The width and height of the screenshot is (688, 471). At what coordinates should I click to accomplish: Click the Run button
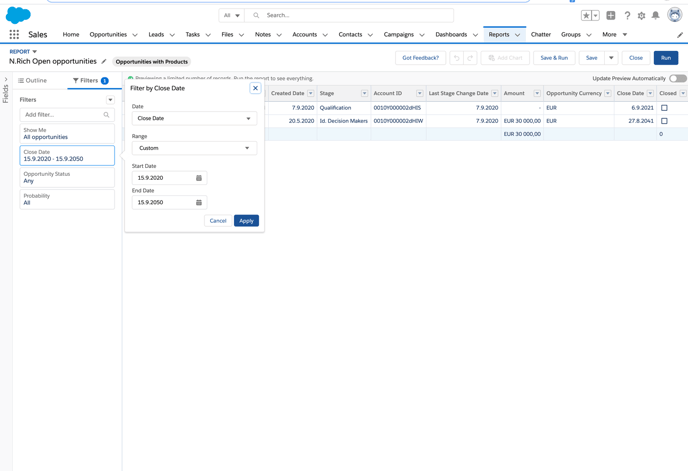pyautogui.click(x=666, y=58)
